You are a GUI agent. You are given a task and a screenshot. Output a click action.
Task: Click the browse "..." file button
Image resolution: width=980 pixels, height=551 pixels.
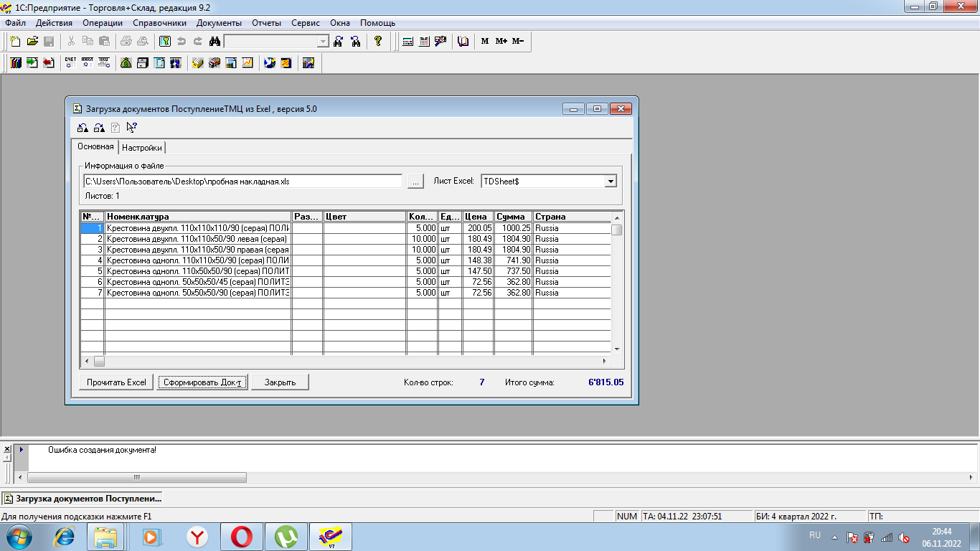(415, 182)
